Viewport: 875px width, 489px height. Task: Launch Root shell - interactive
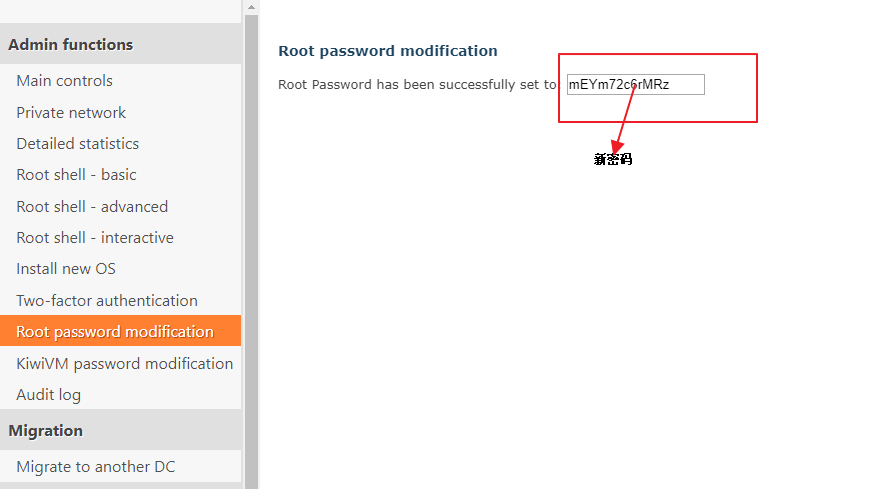95,238
